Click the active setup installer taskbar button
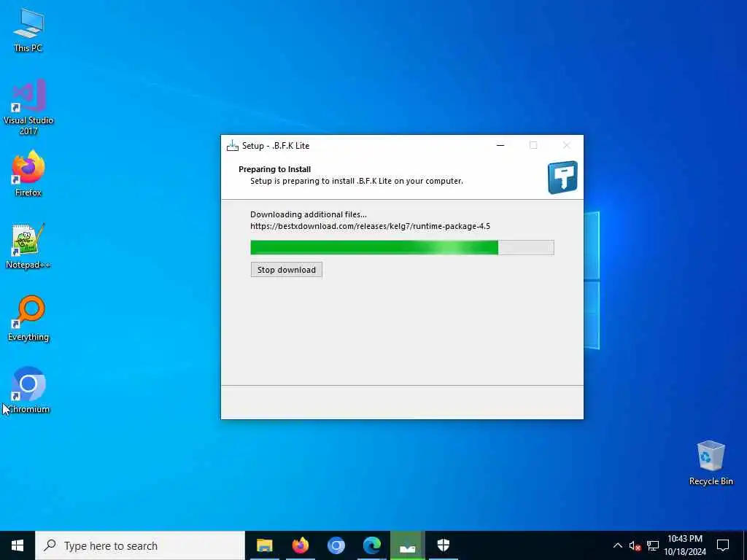This screenshot has height=560, width=747. (407, 545)
